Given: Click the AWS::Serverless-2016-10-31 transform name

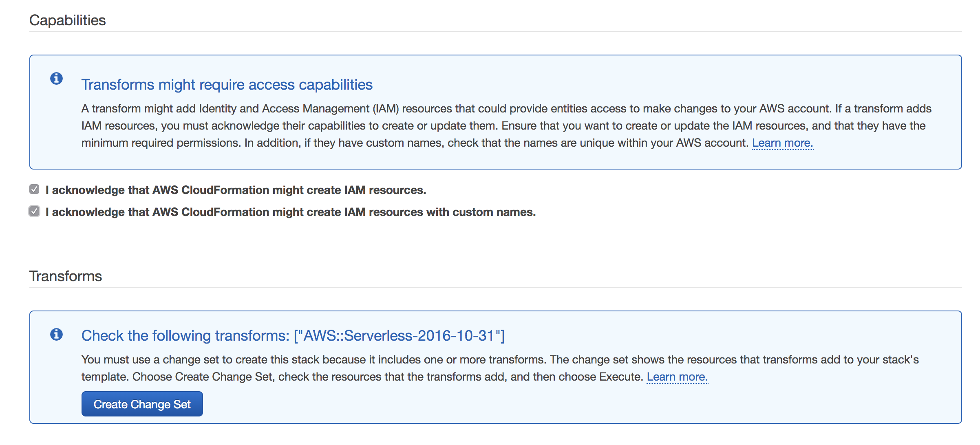Looking at the screenshot, I should pyautogui.click(x=400, y=336).
